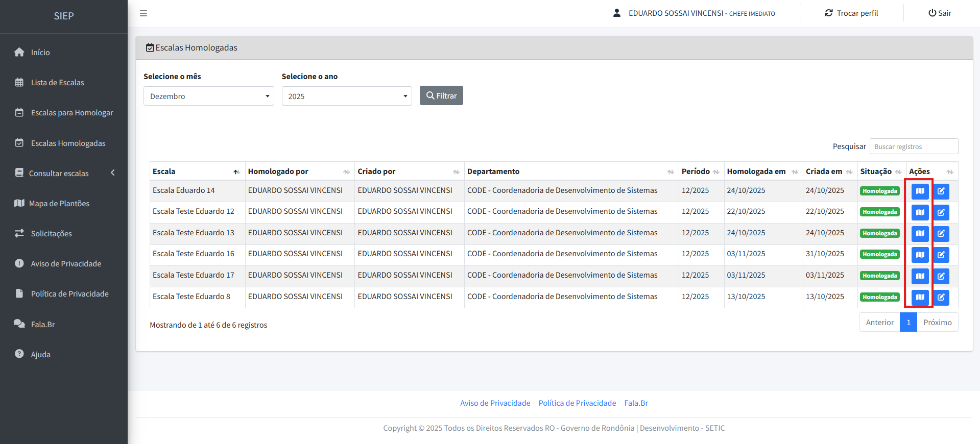
Task: Open the Política de Privacidade footer link
Action: (577, 403)
